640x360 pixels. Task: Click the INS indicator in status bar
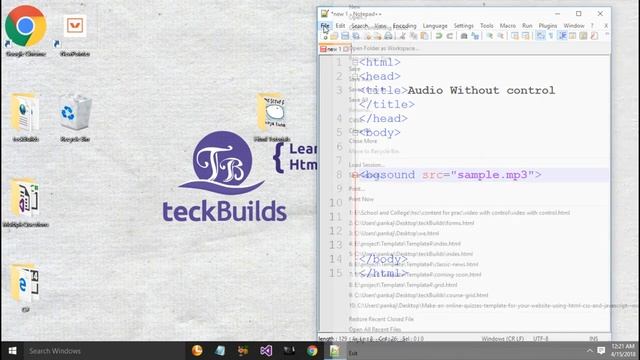pyautogui.click(x=593, y=339)
